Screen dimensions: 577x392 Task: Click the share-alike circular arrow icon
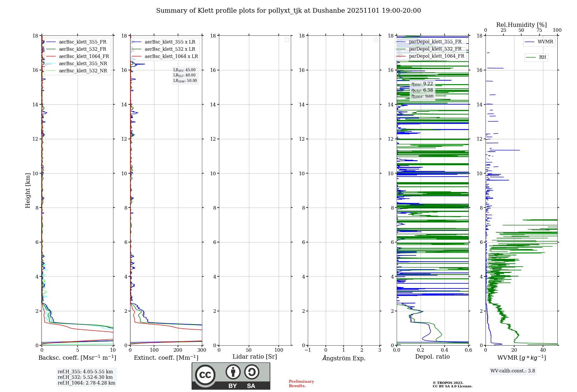pos(252,372)
